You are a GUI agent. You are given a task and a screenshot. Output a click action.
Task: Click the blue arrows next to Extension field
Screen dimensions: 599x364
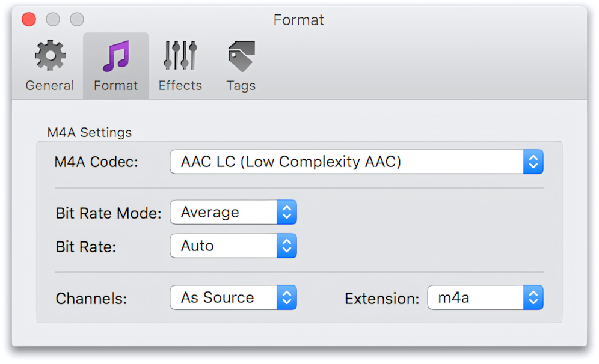[x=533, y=297]
